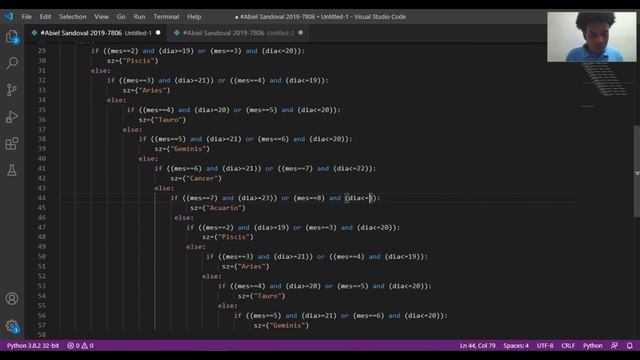Viewport: 640px width, 360px height.
Task: Switch to the Untitled-2 editor tab
Action: [238, 33]
